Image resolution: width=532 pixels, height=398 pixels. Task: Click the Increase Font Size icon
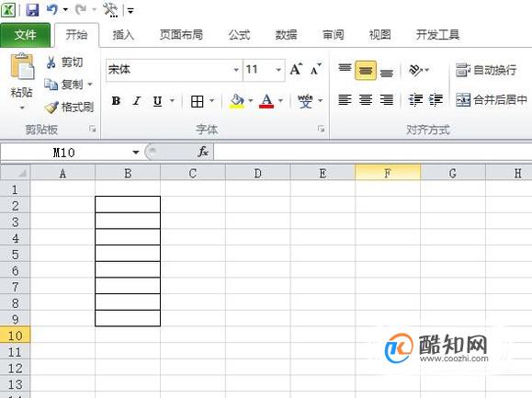click(296, 70)
